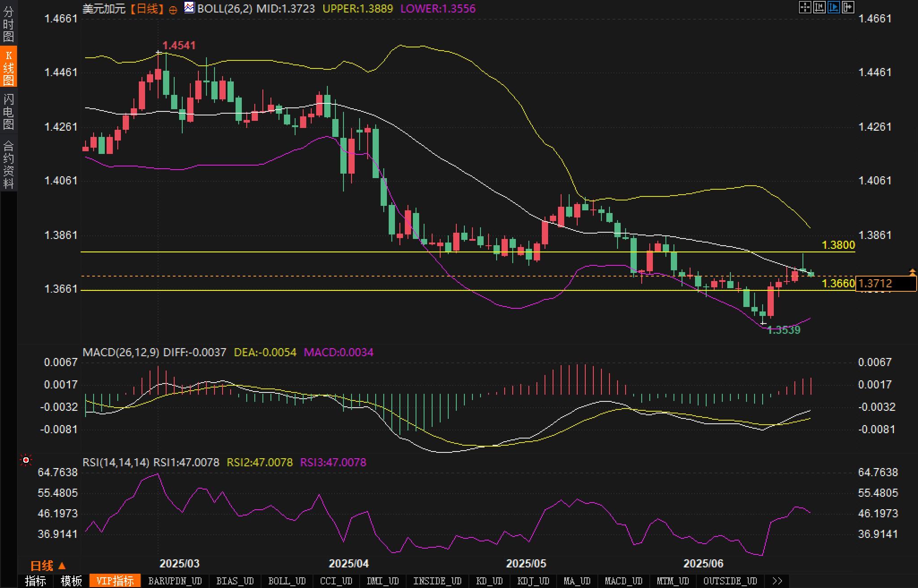Click the red sun icon beside RSI panel
Viewport: 918px width, 588px height.
[x=26, y=460]
